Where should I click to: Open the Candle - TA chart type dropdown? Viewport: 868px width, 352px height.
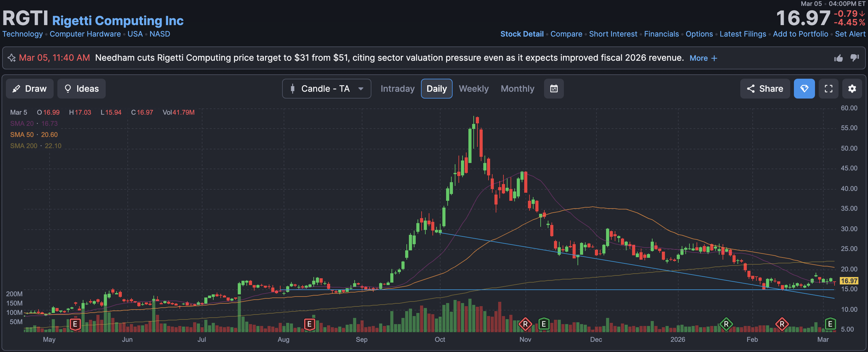[326, 89]
